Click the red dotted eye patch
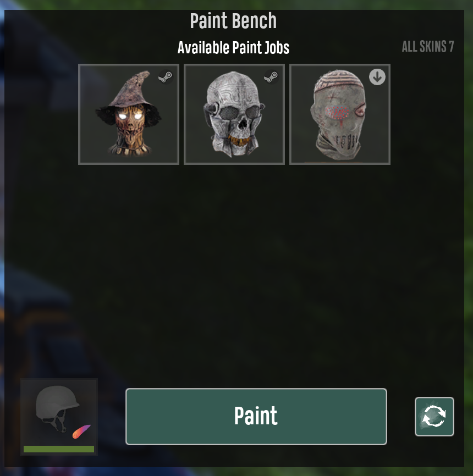 pyautogui.click(x=338, y=113)
